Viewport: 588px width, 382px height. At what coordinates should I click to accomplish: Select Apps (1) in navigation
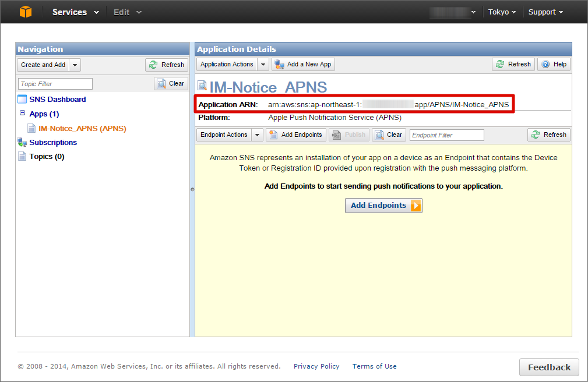(44, 114)
